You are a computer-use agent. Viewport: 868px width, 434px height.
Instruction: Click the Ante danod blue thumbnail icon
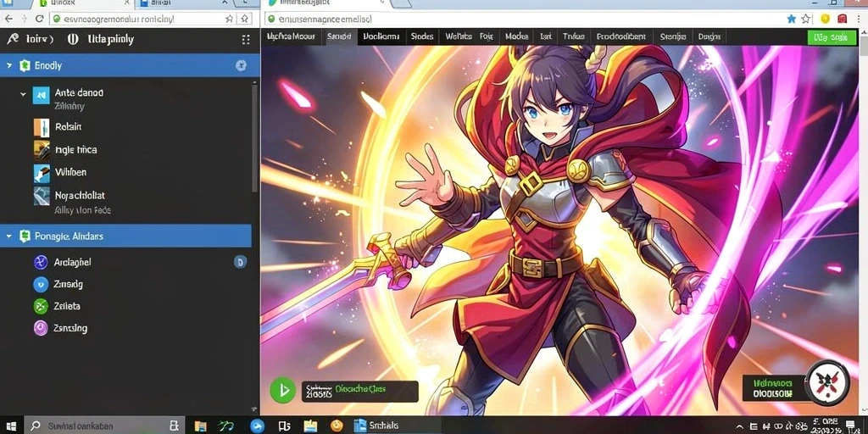pos(42,95)
